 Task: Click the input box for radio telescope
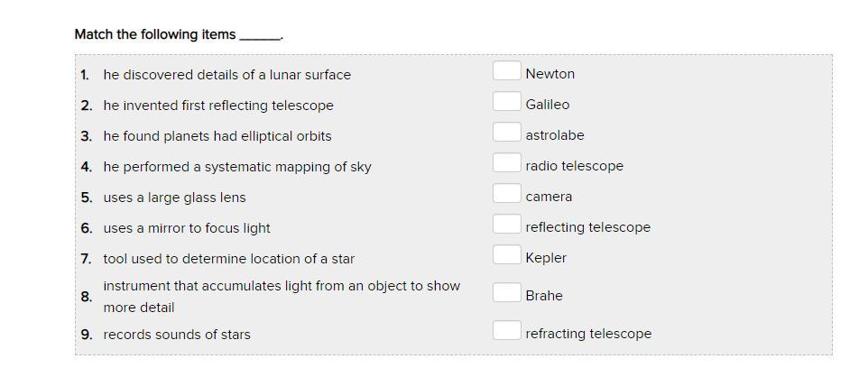(x=506, y=163)
